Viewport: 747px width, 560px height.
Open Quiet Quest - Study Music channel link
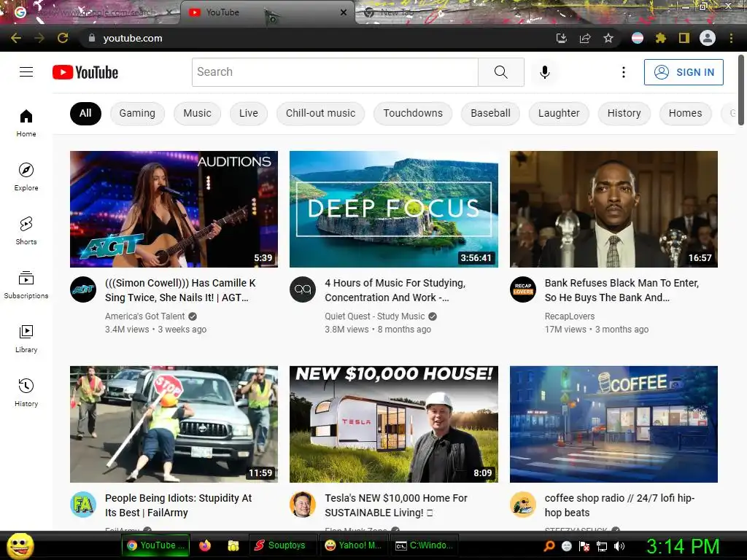tap(374, 316)
